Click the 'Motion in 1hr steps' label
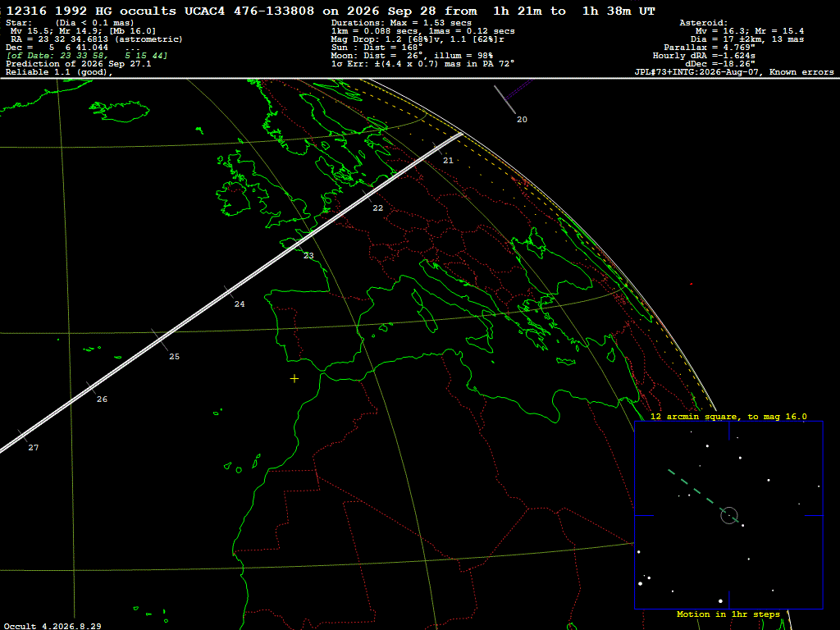Viewport: 840px width, 630px height. (728, 614)
